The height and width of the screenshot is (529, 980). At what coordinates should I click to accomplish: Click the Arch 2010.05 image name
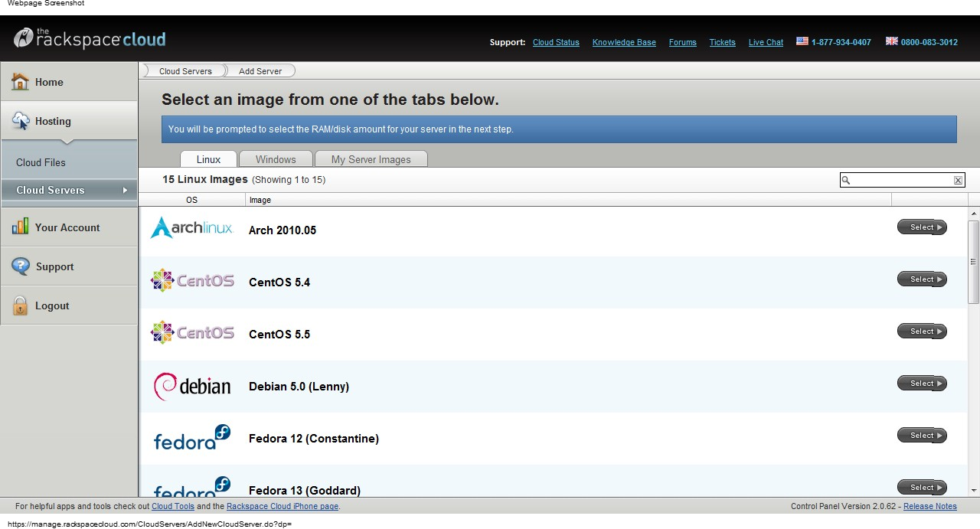click(x=283, y=230)
